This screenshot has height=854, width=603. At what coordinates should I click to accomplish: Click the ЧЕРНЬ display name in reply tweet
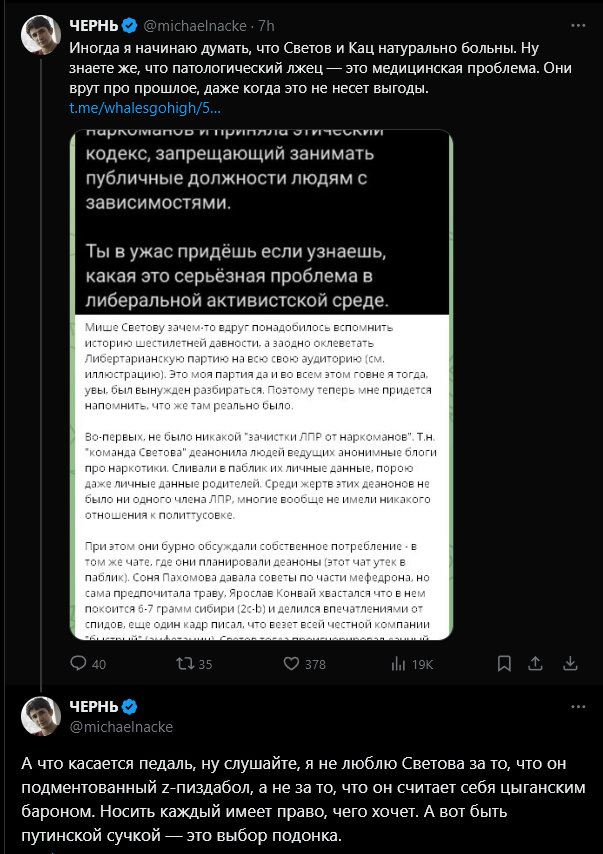click(x=94, y=706)
